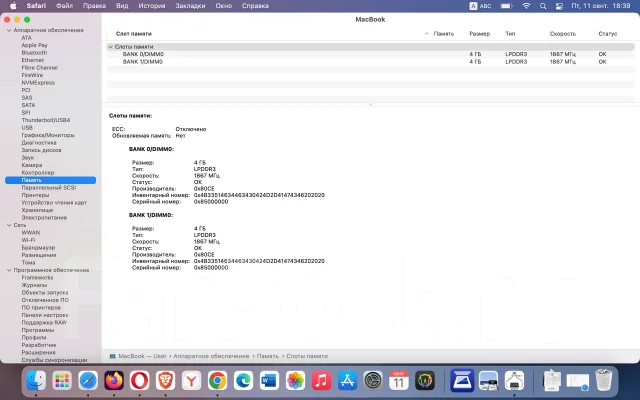This screenshot has height=400, width=640.
Task: Select Брандмауэр in the sidebar
Action: point(38,248)
